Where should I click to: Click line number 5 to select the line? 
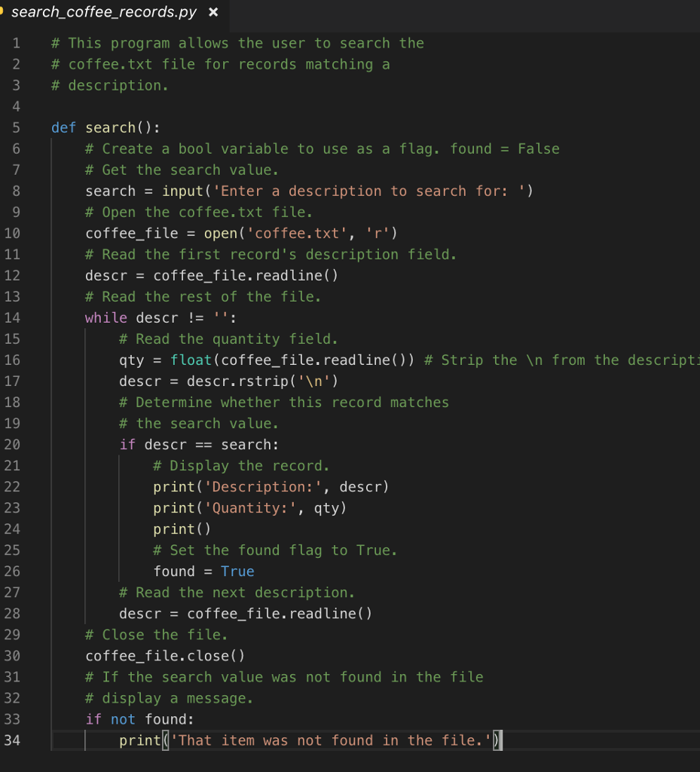(x=16, y=127)
